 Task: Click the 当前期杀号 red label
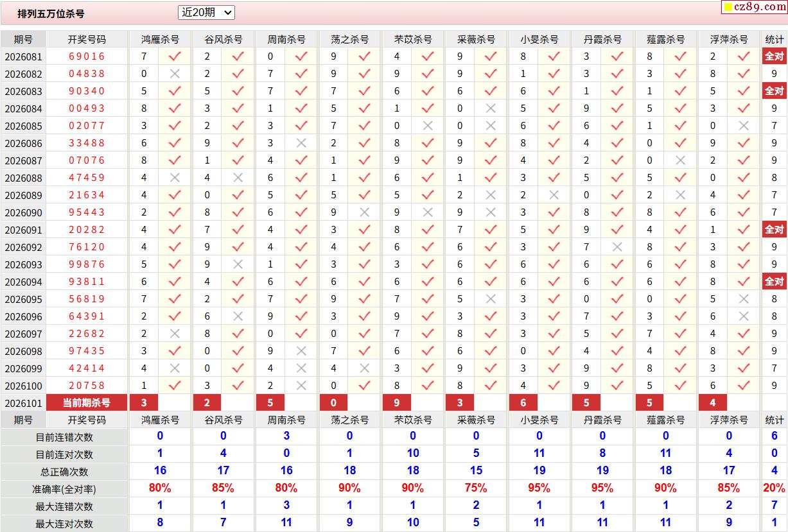(87, 403)
